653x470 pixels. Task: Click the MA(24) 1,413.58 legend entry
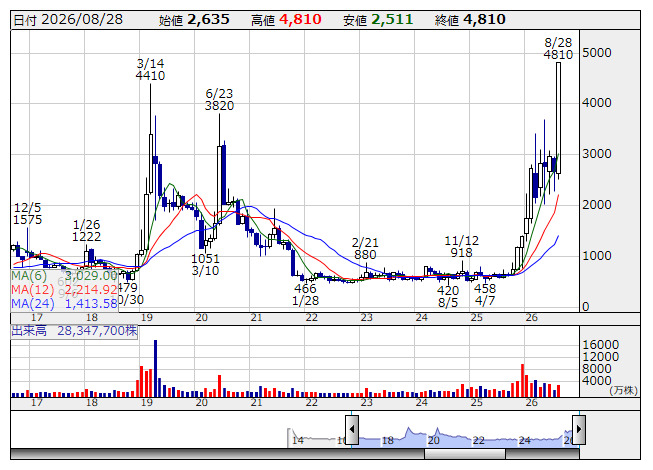pos(65,304)
